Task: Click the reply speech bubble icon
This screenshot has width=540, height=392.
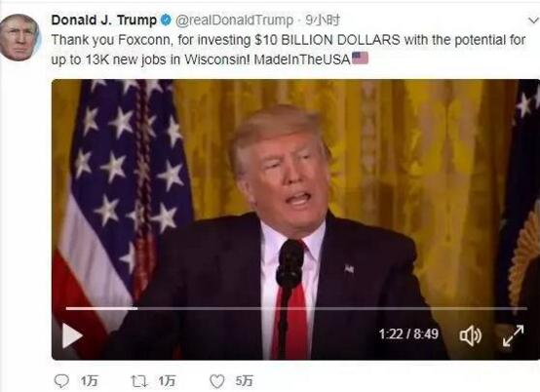Action: click(x=62, y=381)
